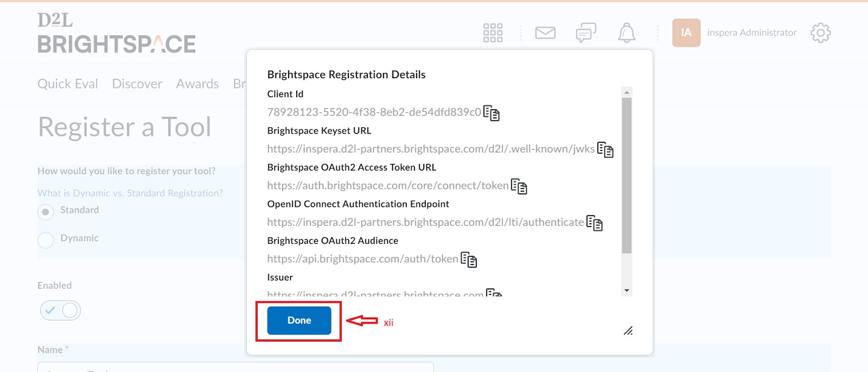Click scrollbar up arrow in dialog
868x372 pixels.
[x=627, y=92]
